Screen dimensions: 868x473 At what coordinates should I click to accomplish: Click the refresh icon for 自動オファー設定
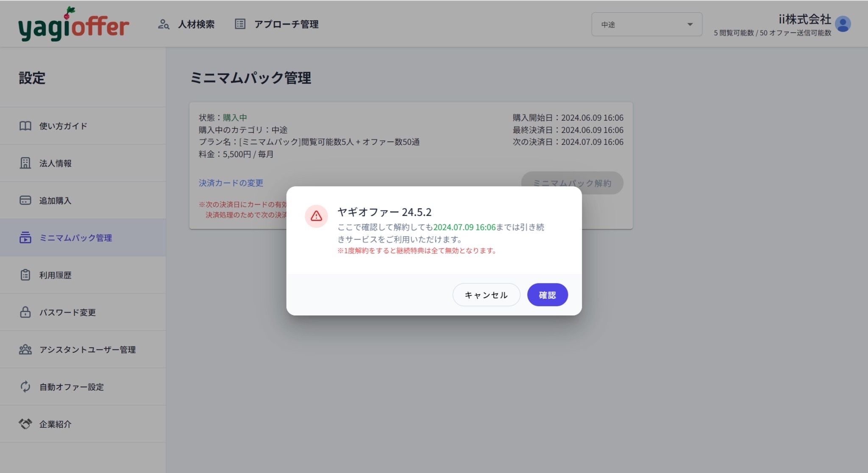[25, 387]
